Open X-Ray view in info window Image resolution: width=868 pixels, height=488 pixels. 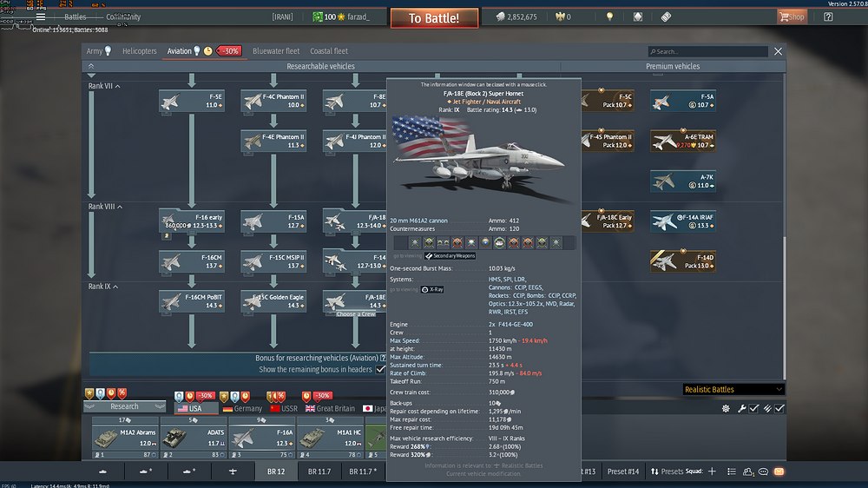(432, 290)
